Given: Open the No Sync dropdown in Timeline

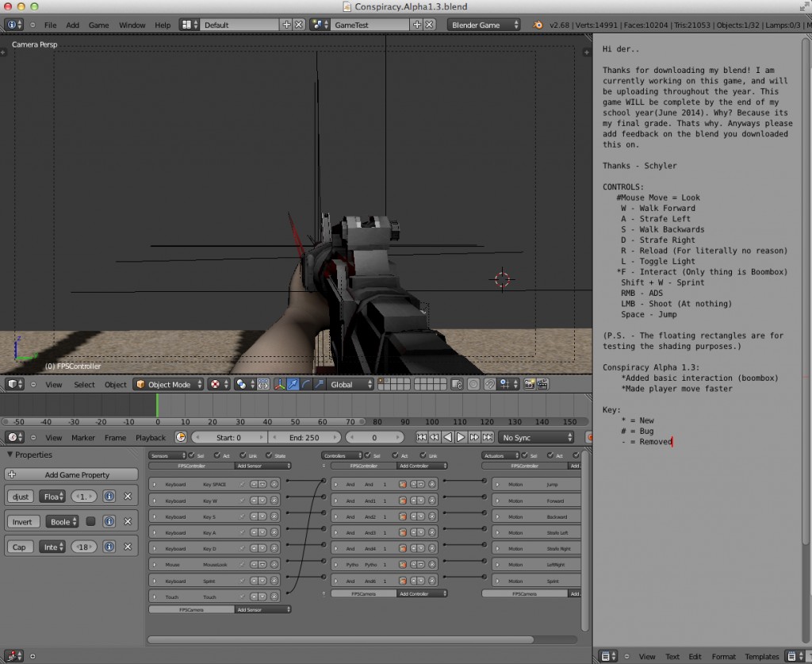Looking at the screenshot, I should [538, 437].
